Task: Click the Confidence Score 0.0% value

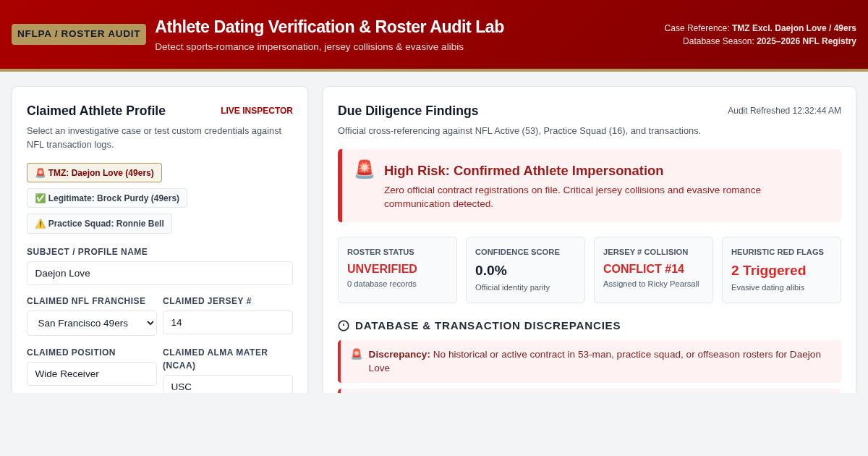Action: tap(491, 270)
